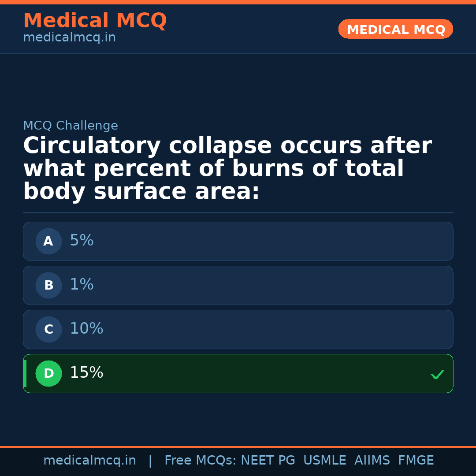
Task: Click USMLE in the footer
Action: pos(324,461)
